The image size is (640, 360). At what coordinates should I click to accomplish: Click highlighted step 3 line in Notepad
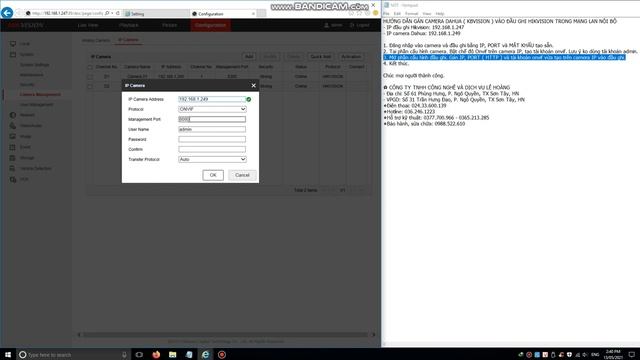[x=504, y=58]
